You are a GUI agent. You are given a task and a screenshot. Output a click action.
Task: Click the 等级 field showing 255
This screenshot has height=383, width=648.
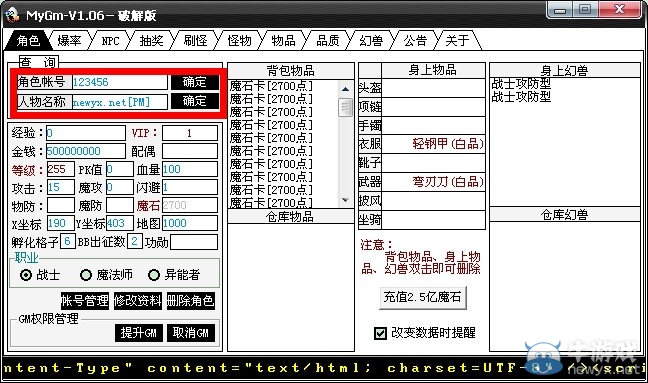(x=60, y=169)
